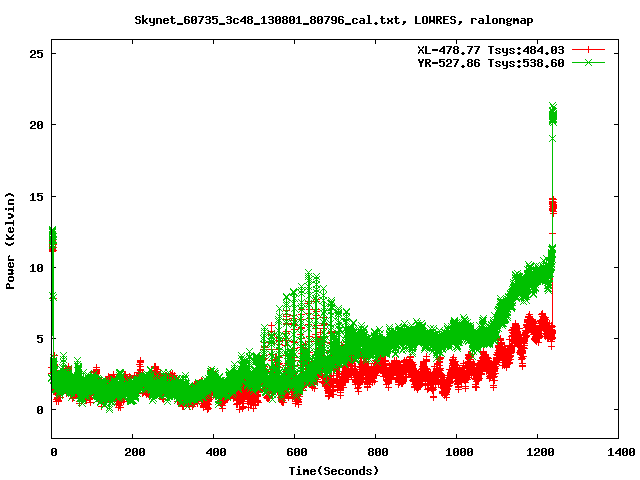Select the YR-527.86 Tsys:538.60 legend entry
This screenshot has height=480, width=640.
click(491, 63)
